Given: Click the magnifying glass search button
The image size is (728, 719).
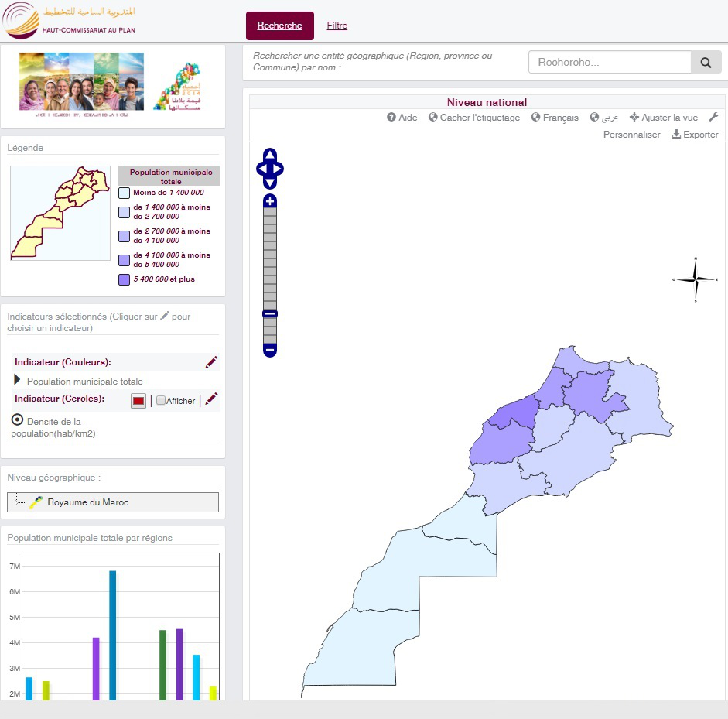Looking at the screenshot, I should 706,63.
